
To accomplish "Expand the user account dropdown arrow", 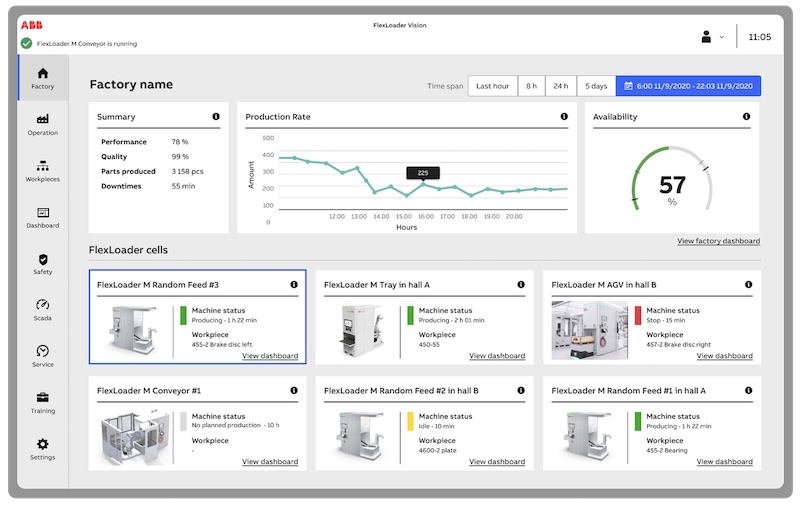I will pyautogui.click(x=722, y=37).
